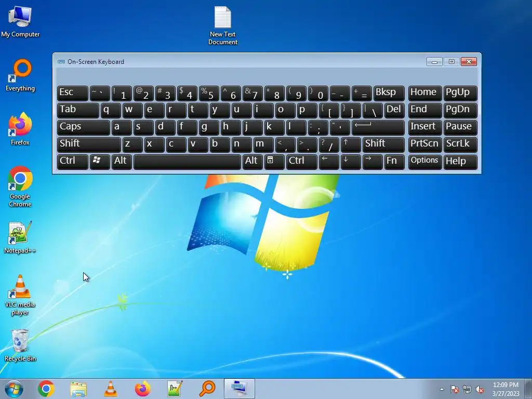532x399 pixels.
Task: Click the letter g key
Action: point(209,128)
